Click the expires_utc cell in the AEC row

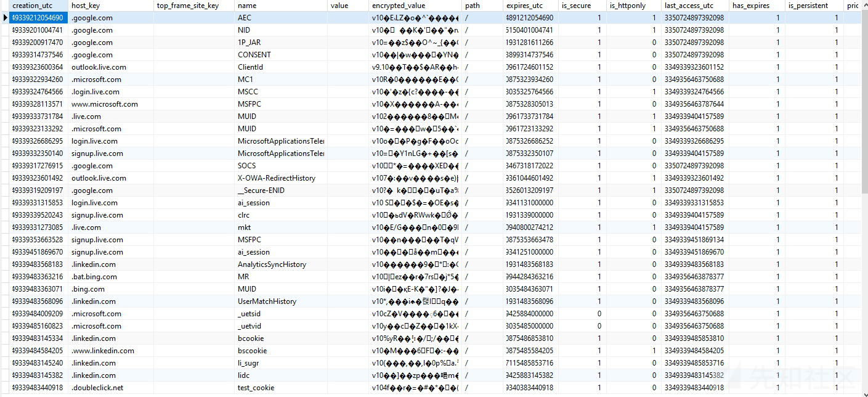click(529, 18)
